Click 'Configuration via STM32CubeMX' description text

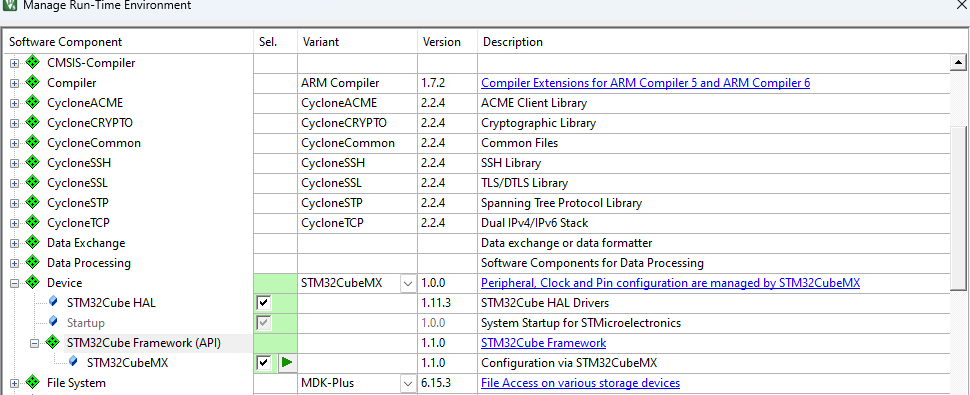click(x=570, y=363)
